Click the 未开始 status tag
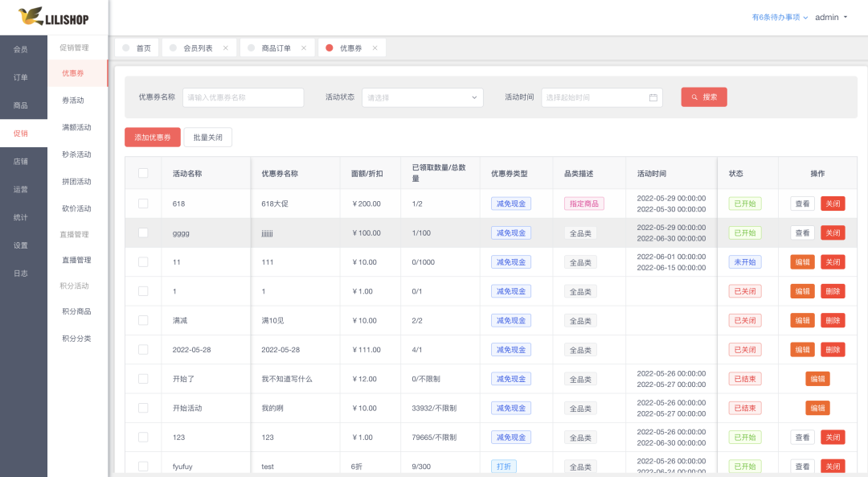 (744, 262)
